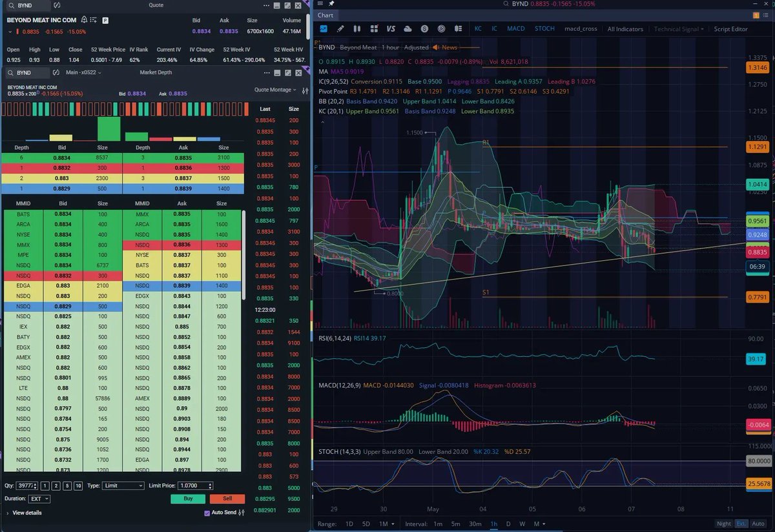The height and width of the screenshot is (532, 775).
Task: Select the 1h interval
Action: pyautogui.click(x=494, y=524)
